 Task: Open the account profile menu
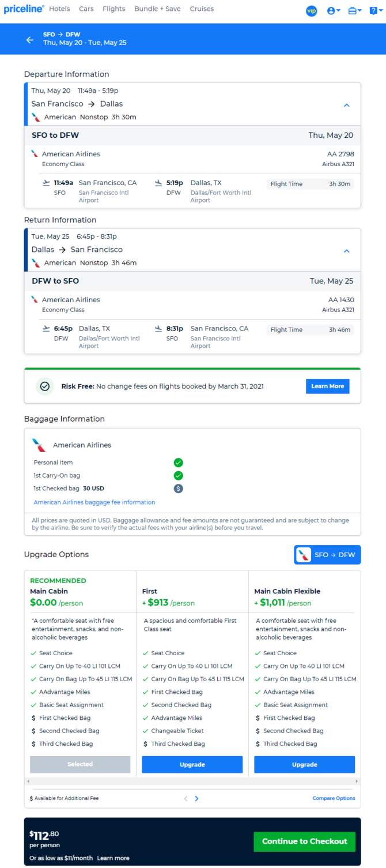[x=334, y=11]
